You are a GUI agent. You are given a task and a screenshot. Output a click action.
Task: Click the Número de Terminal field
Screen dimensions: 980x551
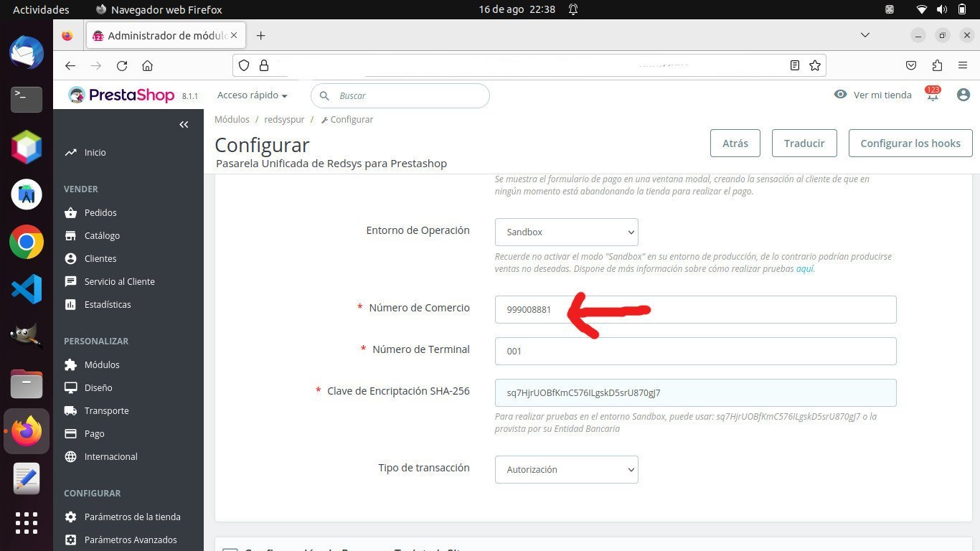coord(696,351)
